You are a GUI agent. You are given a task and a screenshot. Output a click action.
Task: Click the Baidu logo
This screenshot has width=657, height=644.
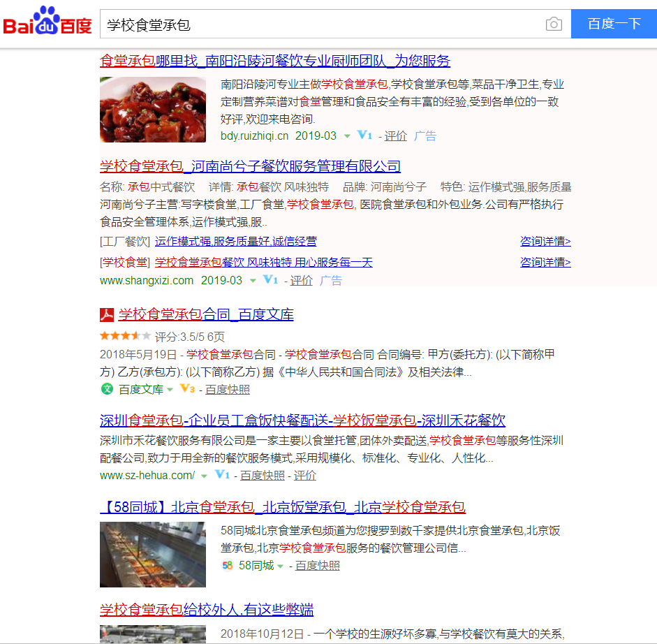pyautogui.click(x=47, y=20)
